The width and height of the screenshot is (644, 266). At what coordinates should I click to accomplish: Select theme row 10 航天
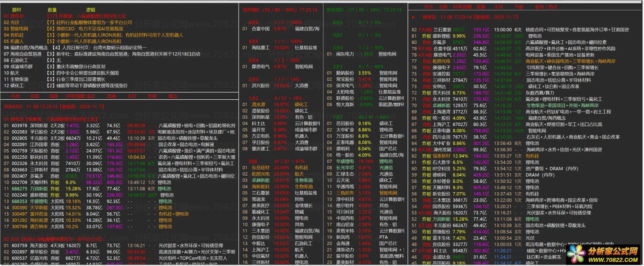tap(61, 73)
